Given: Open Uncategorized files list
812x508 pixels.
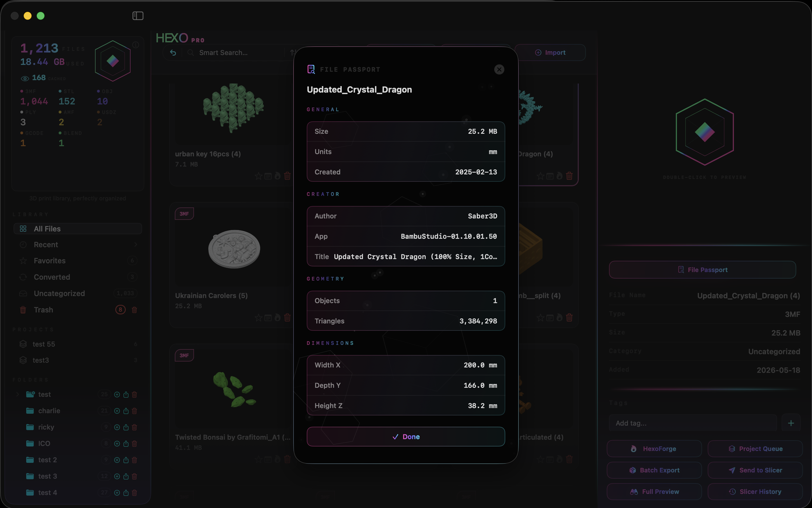Looking at the screenshot, I should coord(78,293).
